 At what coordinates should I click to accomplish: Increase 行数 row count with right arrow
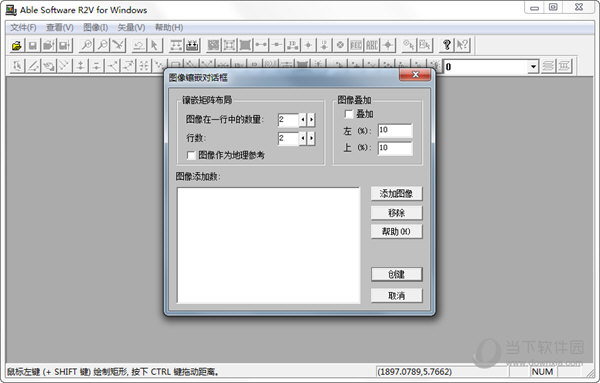(x=311, y=138)
